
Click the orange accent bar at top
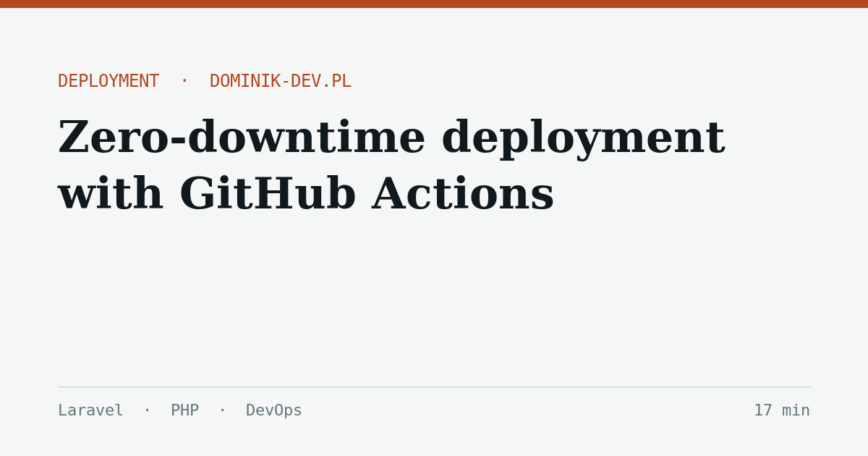coord(434,4)
